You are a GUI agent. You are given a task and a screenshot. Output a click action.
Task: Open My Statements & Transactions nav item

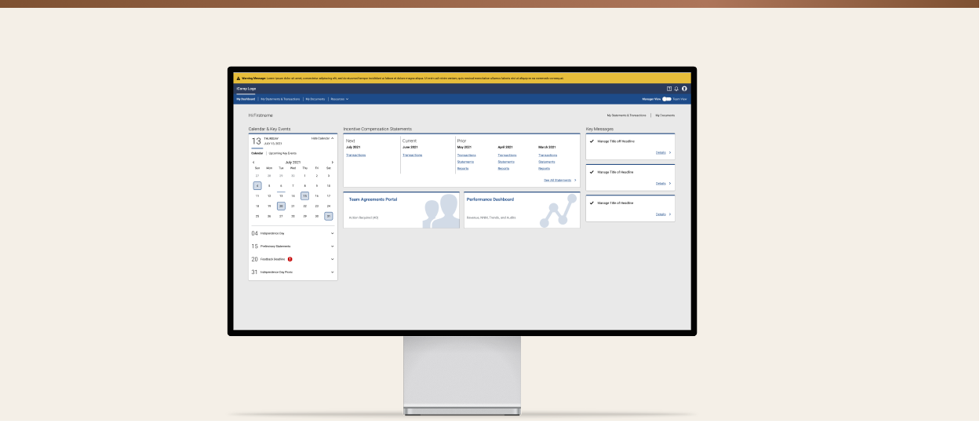tap(280, 99)
